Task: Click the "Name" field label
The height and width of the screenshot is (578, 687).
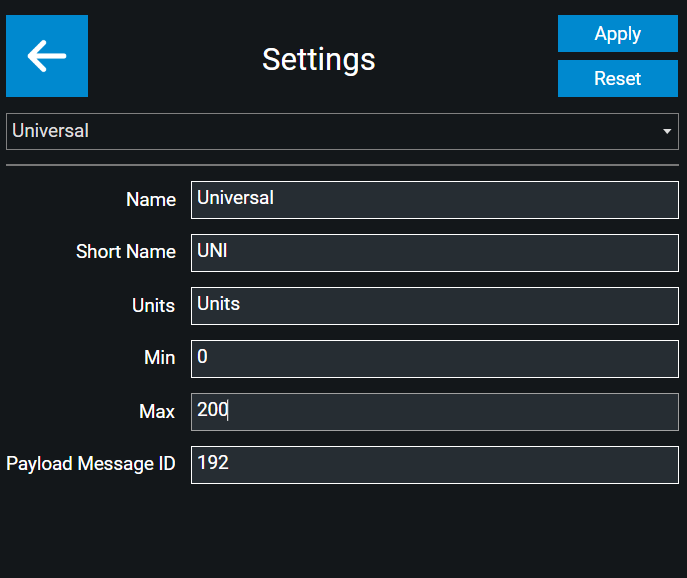Action: tap(151, 200)
